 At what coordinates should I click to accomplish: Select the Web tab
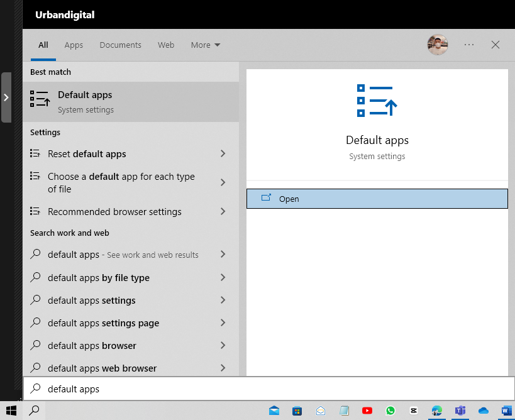click(x=166, y=45)
